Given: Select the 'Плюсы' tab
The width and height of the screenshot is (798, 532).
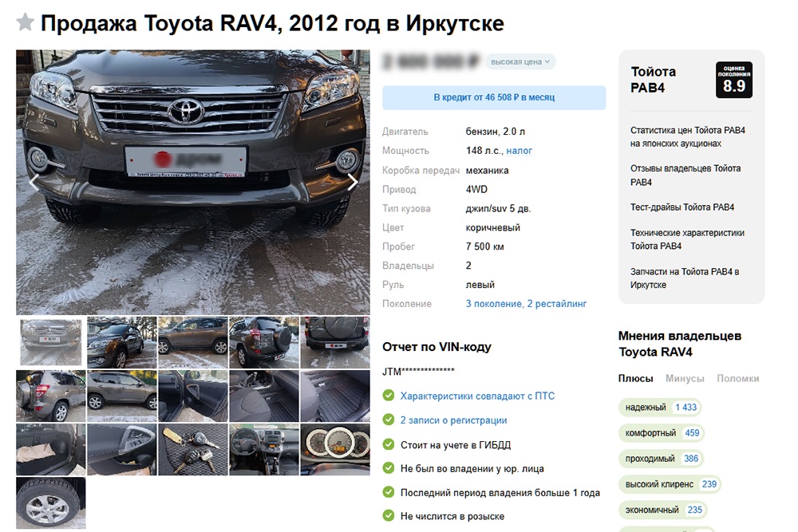Looking at the screenshot, I should click(x=635, y=379).
